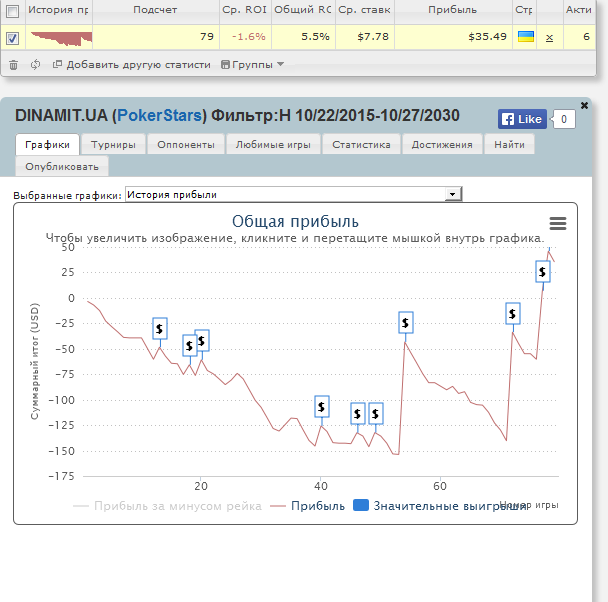Click the trash delete icon

click(x=13, y=65)
